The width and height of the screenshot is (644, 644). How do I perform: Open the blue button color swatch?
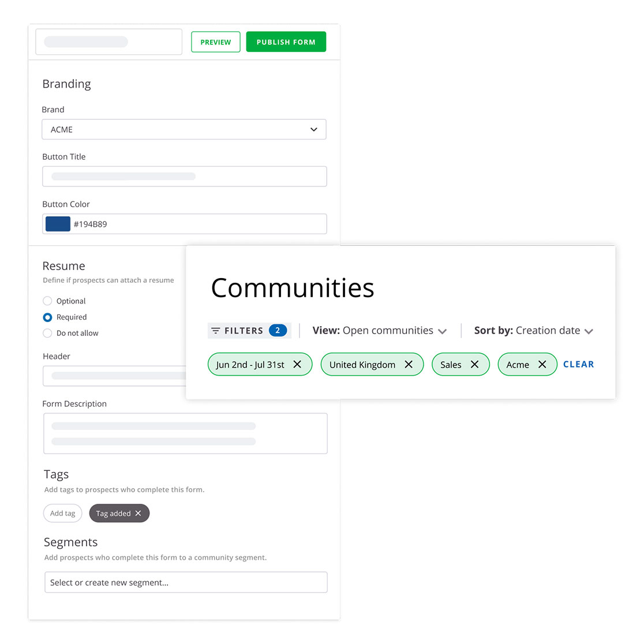click(58, 224)
